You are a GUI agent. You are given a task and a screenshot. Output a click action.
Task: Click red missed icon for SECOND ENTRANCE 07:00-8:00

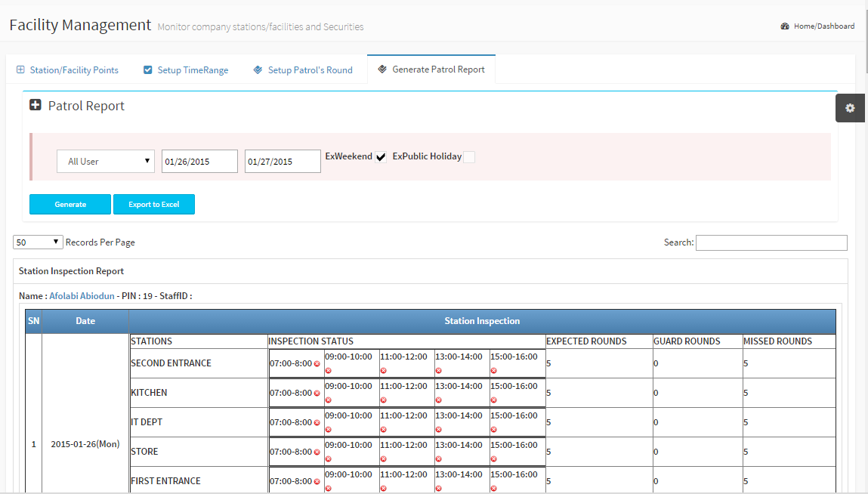(x=317, y=364)
